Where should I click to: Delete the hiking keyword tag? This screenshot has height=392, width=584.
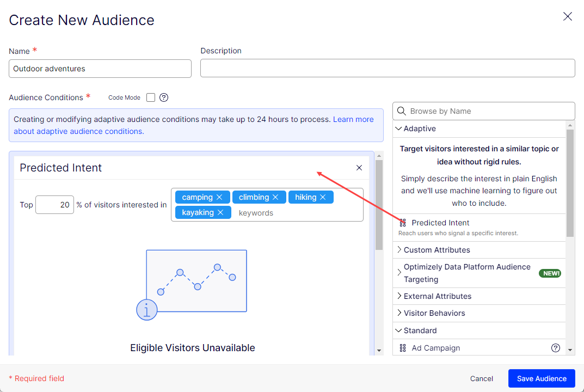tap(323, 197)
